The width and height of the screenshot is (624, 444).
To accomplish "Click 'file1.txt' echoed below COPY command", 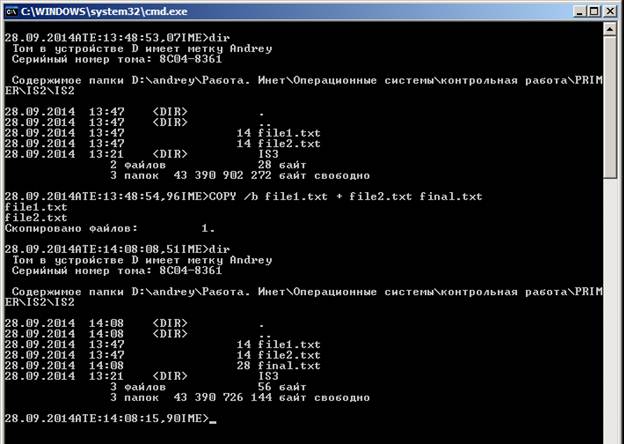I will coord(36,207).
